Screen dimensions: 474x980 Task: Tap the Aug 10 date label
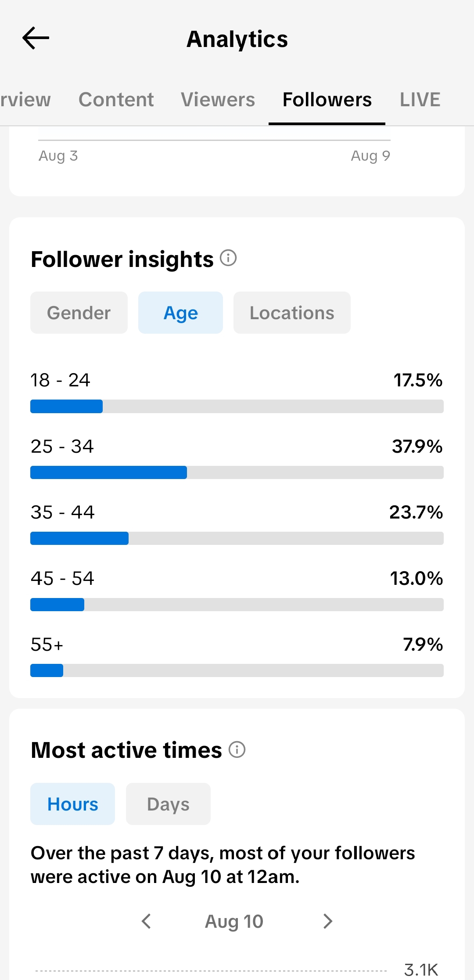pos(234,921)
